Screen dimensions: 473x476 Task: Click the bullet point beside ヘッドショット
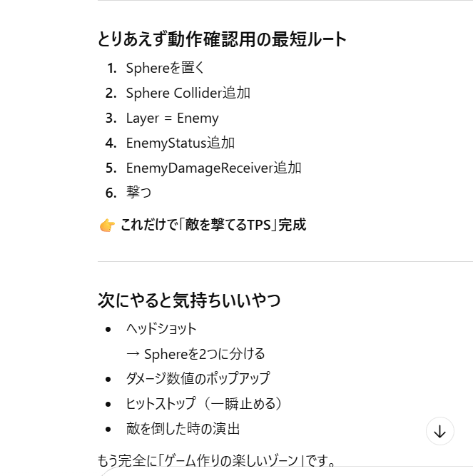[108, 329]
